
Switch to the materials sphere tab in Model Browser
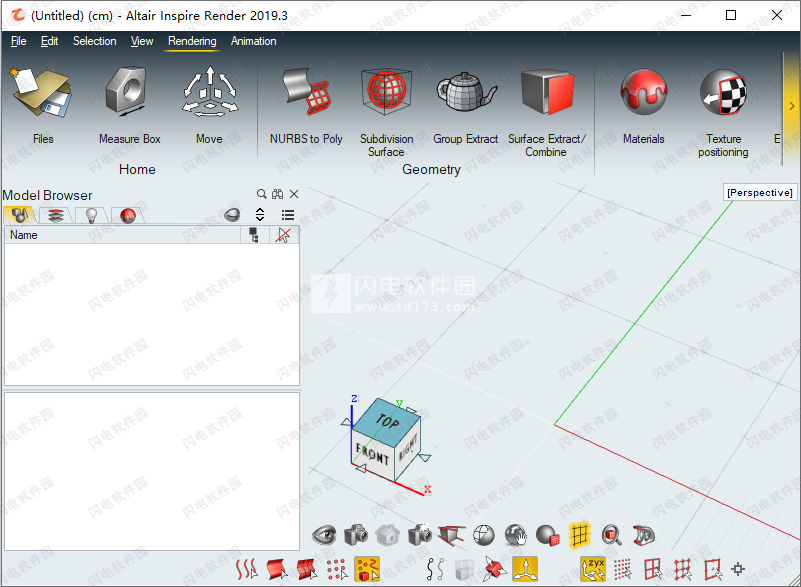coord(128,215)
